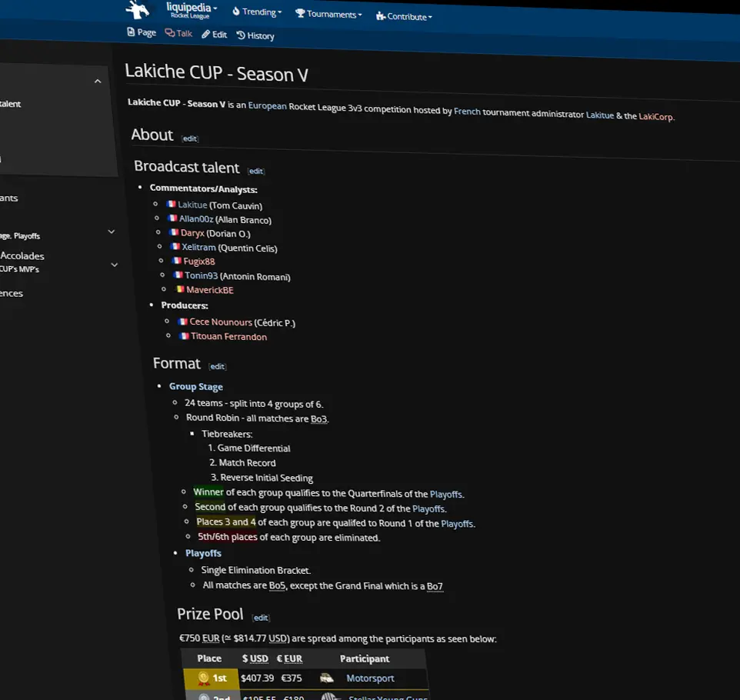The image size is (740, 700).
Task: Open the liquipedia Rocket League wiki selector
Action: (x=192, y=11)
